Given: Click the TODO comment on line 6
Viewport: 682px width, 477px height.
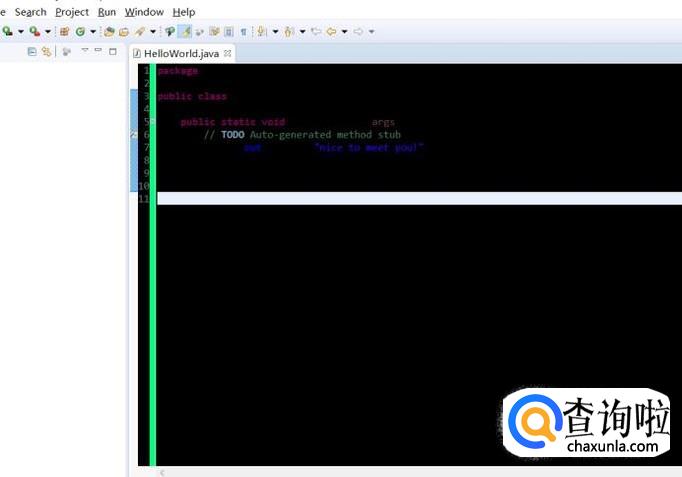Looking at the screenshot, I should 302,135.
